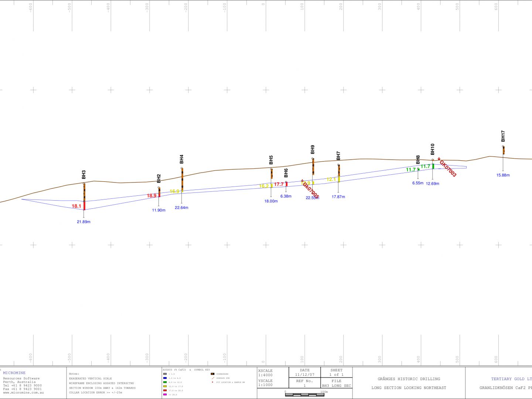Click the 15.88m depth label
The width and height of the screenshot is (532, 399).
(503, 175)
